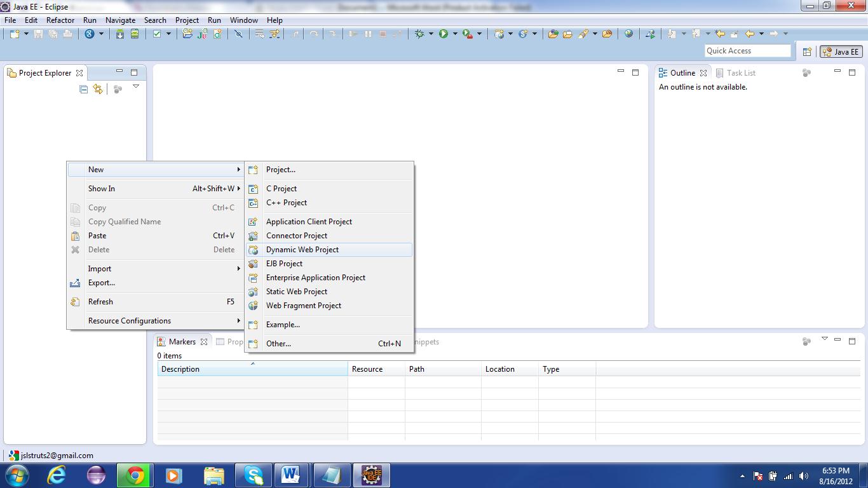Select C++ Project from submenu
868x488 pixels.
(329, 203)
